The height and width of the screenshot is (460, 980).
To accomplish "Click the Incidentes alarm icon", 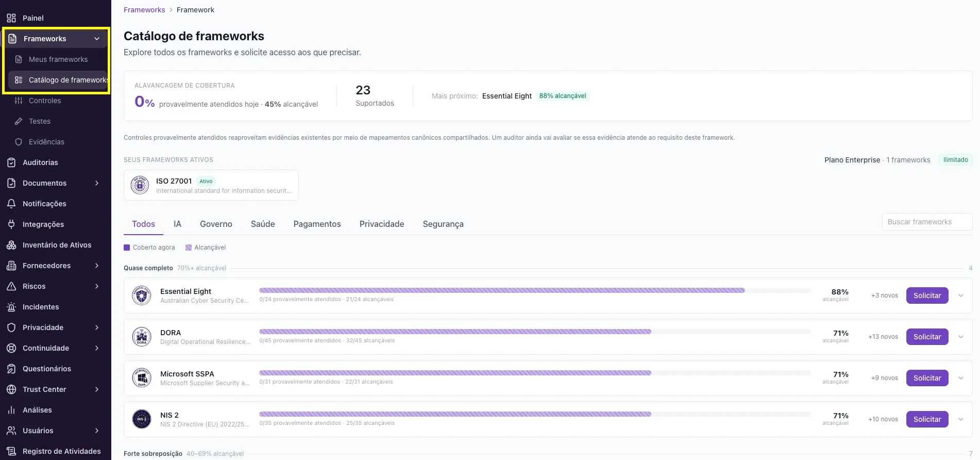I will point(11,307).
